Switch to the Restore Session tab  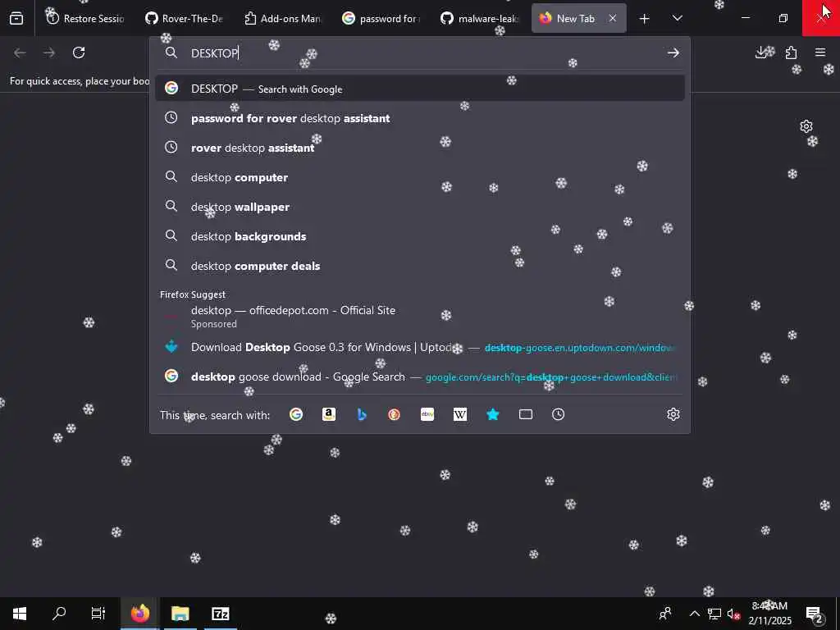[84, 18]
